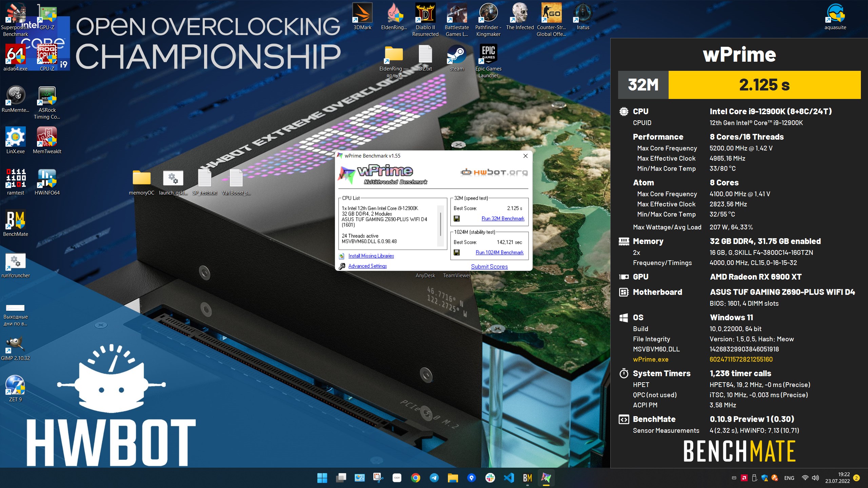Launch Pathfinder Kingmaker desktop shortcut

[488, 20]
